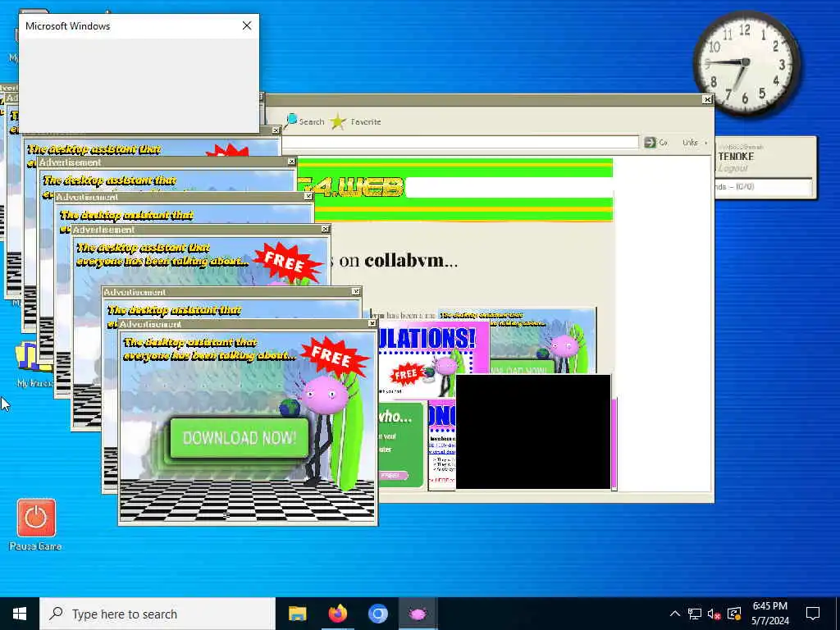Click the Favorite star icon
840x630 pixels.
click(x=337, y=121)
